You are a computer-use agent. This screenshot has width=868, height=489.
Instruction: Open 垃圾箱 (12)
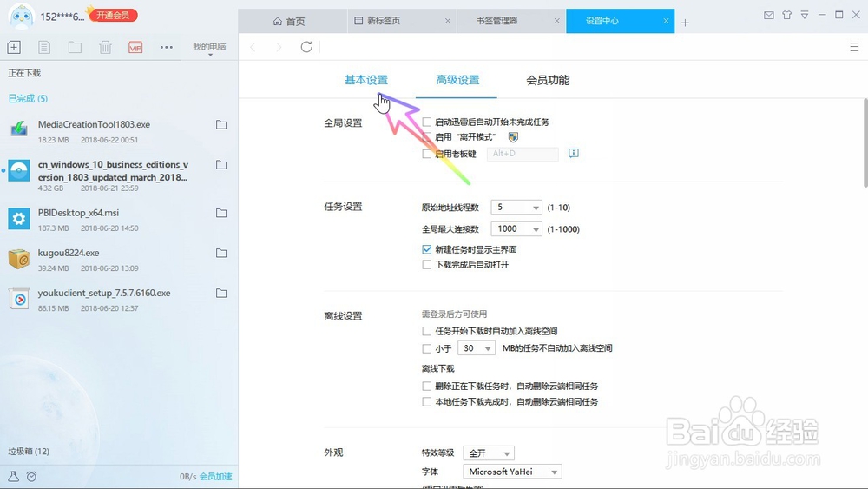29,452
